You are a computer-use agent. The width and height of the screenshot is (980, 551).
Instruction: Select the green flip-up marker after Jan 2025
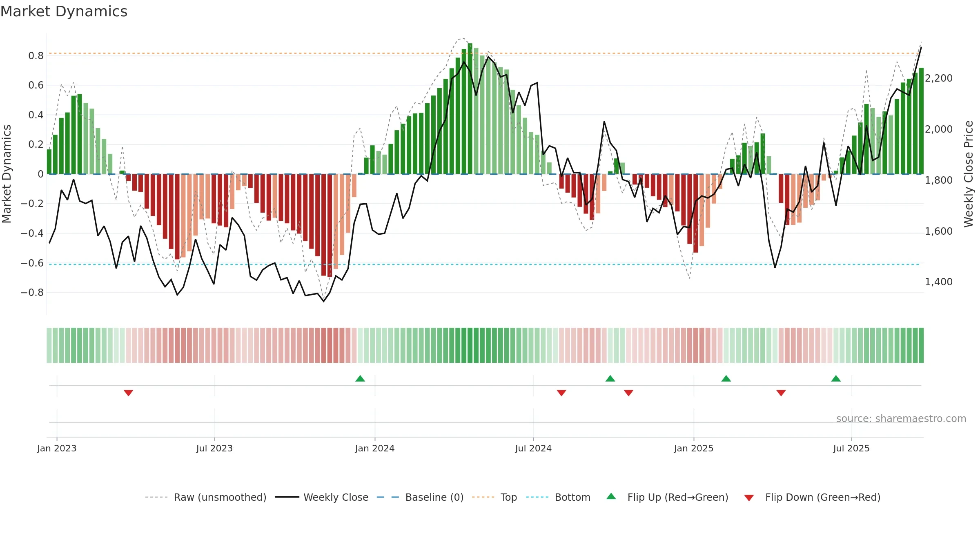click(x=726, y=379)
